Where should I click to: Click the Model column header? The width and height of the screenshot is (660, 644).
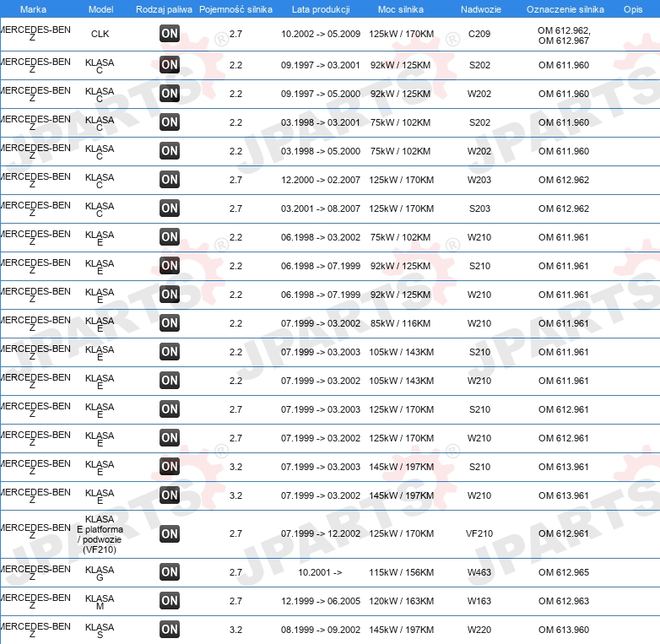[x=100, y=9]
